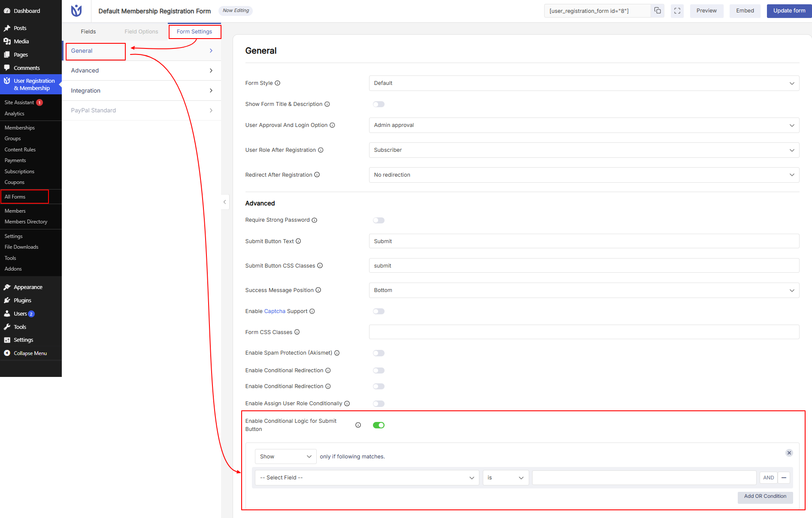
Task: Click the Add OR Condition button
Action: coord(765,497)
